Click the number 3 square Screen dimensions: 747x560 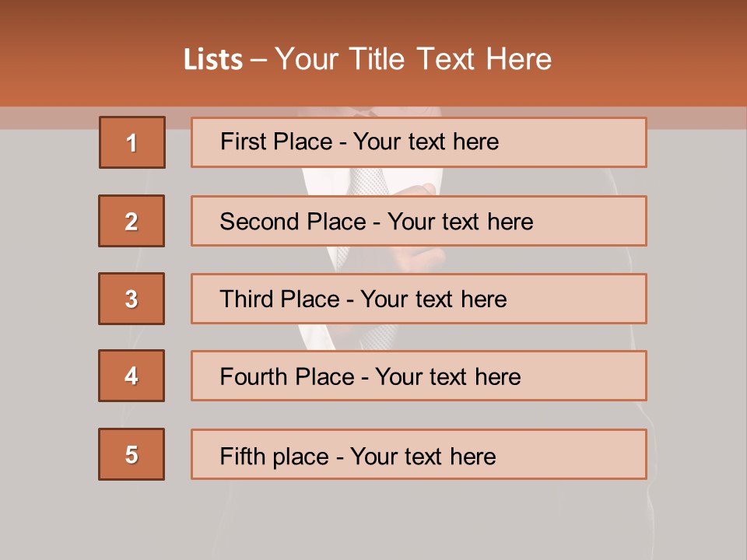tap(132, 299)
